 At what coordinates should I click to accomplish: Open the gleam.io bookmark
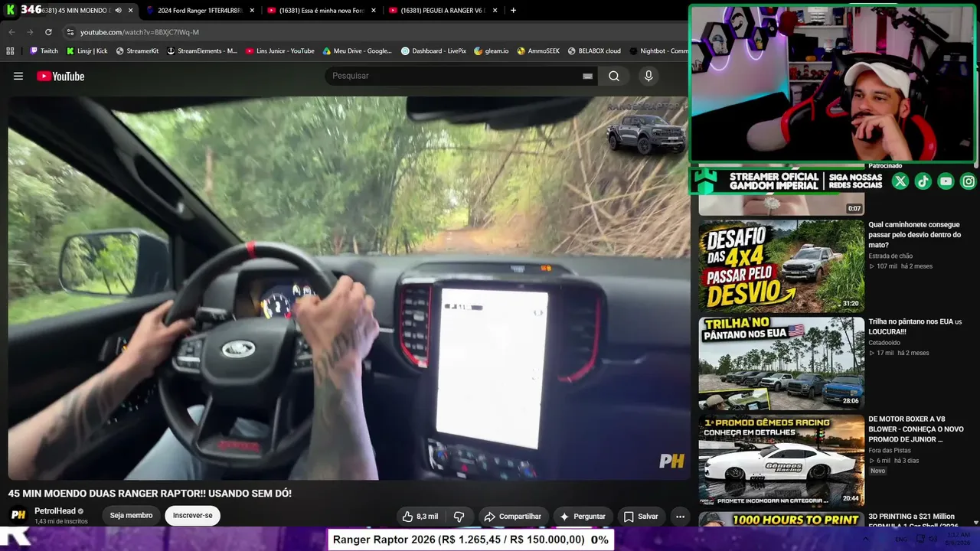tap(492, 51)
